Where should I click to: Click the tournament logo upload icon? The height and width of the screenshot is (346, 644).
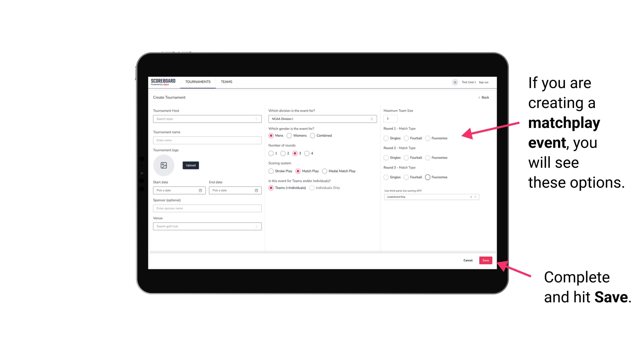click(x=164, y=165)
